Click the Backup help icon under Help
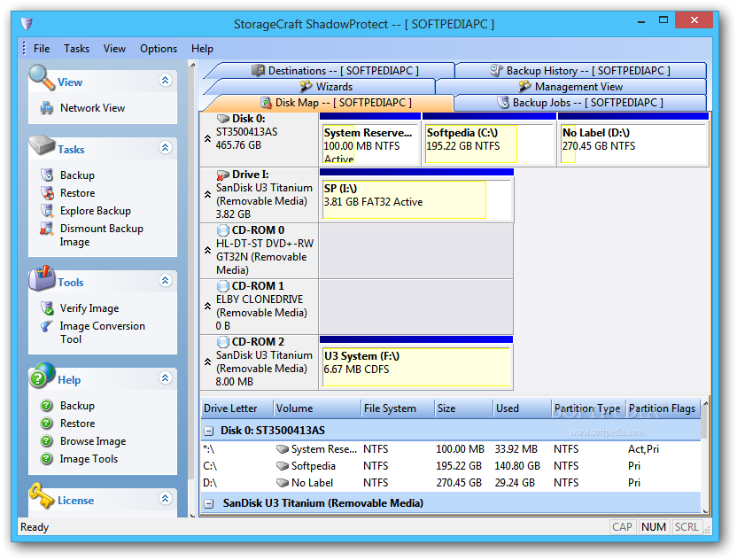Image resolution: width=737 pixels, height=560 pixels. (47, 405)
